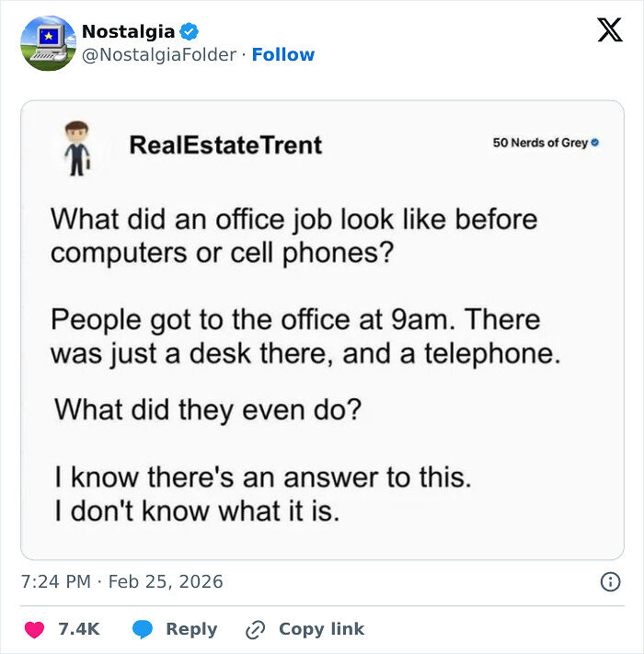Like the post with the heart icon

pos(34,629)
